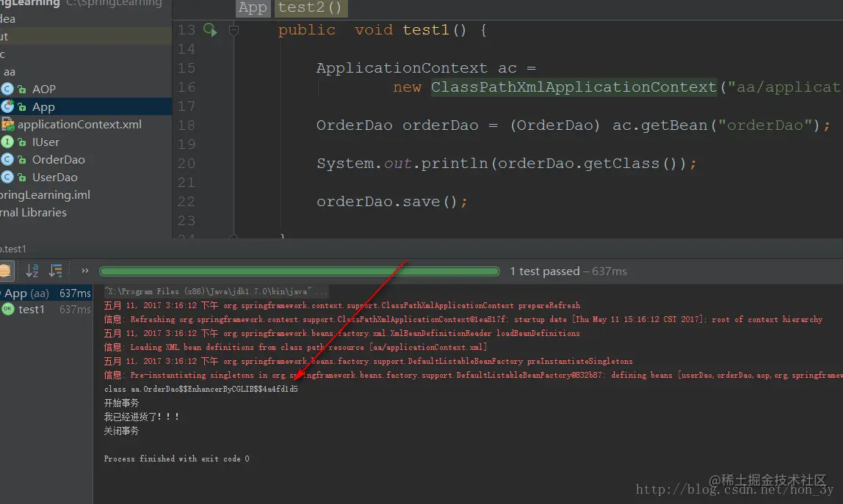Select test1 in test results tree
The height and width of the screenshot is (504, 843).
pos(31,310)
